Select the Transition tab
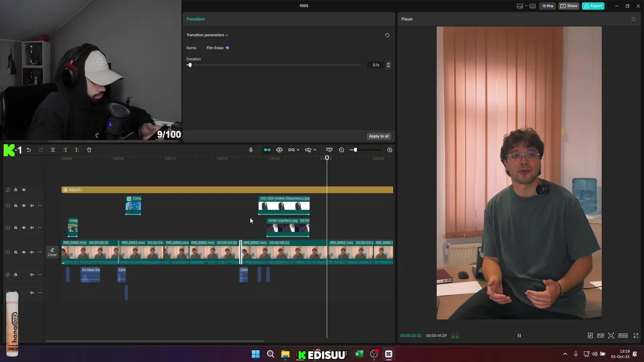 click(195, 19)
